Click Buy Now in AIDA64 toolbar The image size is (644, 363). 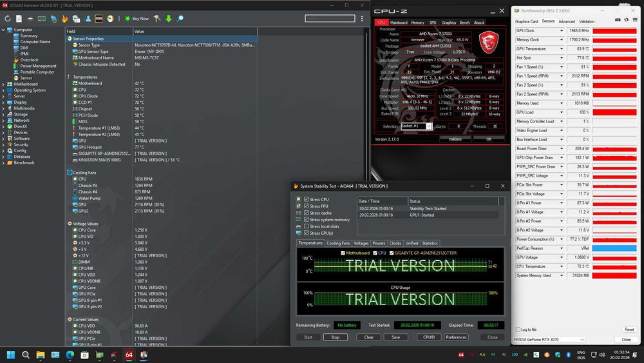point(137,19)
